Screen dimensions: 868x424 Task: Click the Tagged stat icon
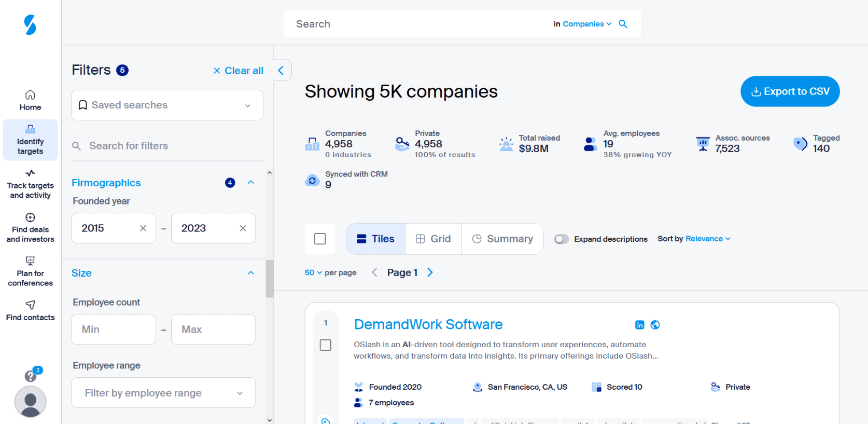click(x=800, y=144)
